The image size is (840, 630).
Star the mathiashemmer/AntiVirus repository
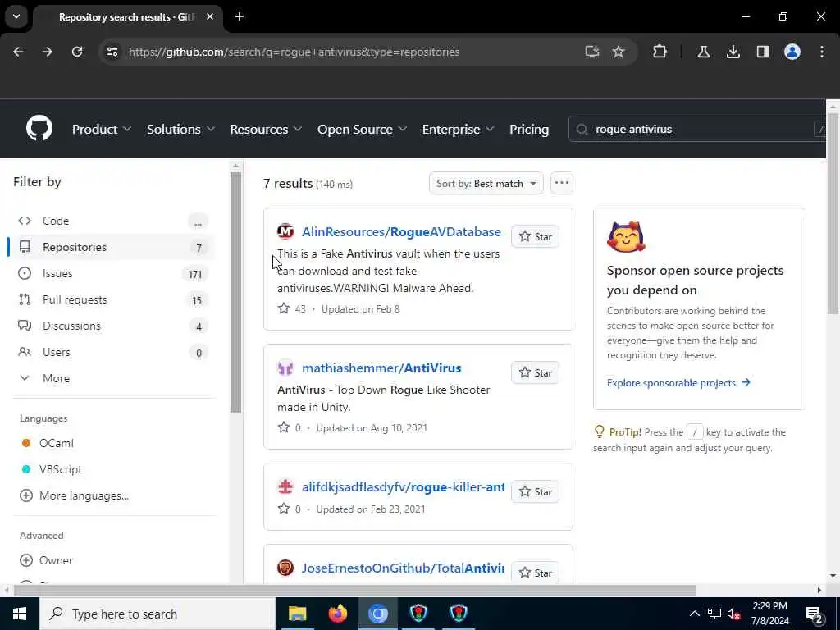coord(535,372)
